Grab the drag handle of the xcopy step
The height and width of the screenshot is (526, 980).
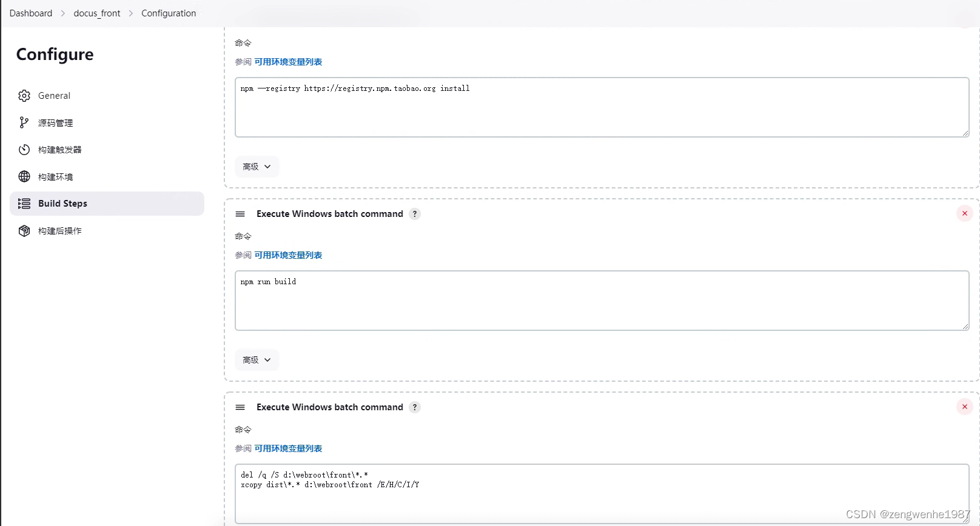pyautogui.click(x=240, y=407)
